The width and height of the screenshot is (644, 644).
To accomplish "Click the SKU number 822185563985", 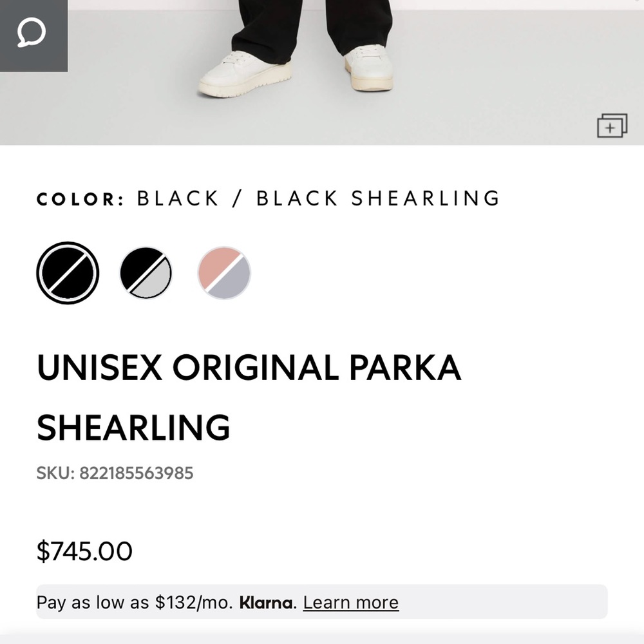I will coord(136,473).
